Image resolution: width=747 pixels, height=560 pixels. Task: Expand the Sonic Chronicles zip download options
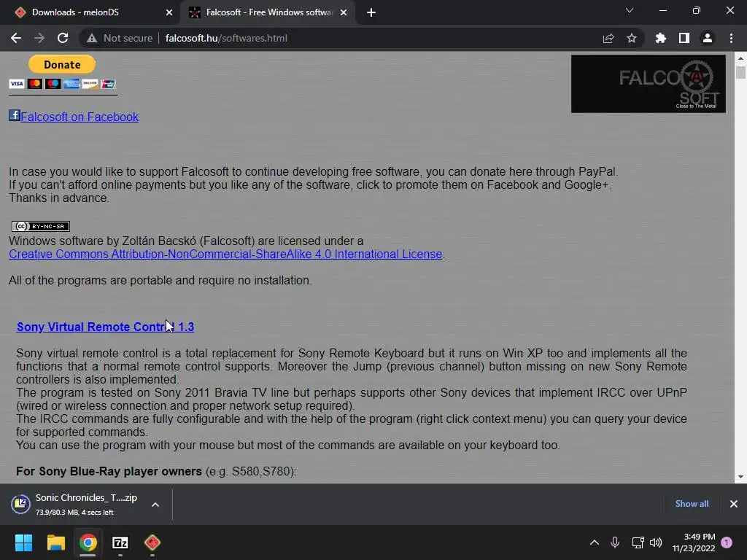coord(155,505)
